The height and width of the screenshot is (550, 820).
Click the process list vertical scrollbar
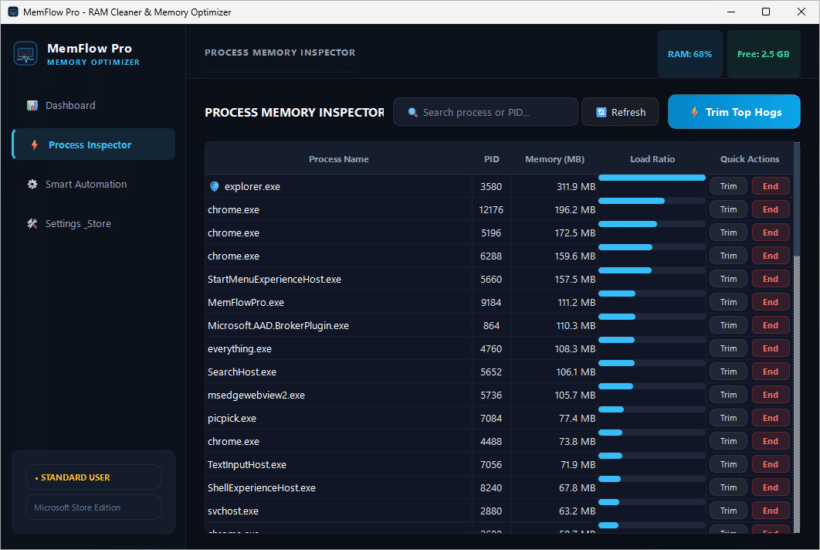[796, 337]
